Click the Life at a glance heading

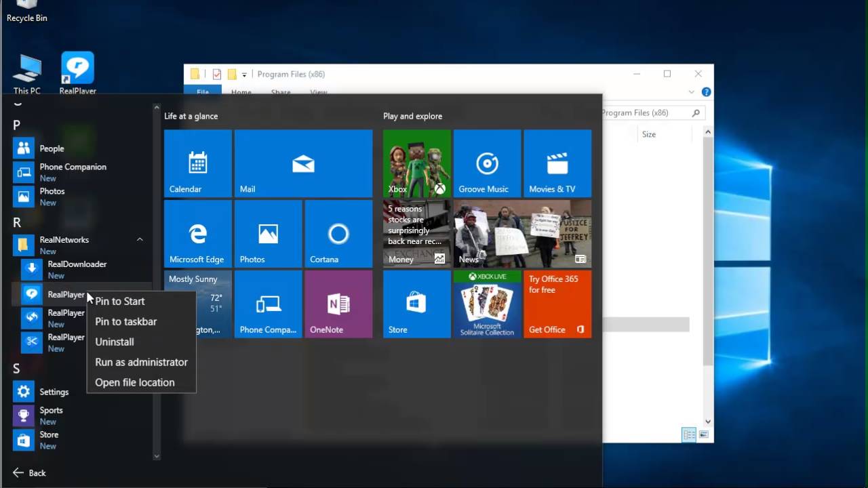(191, 116)
